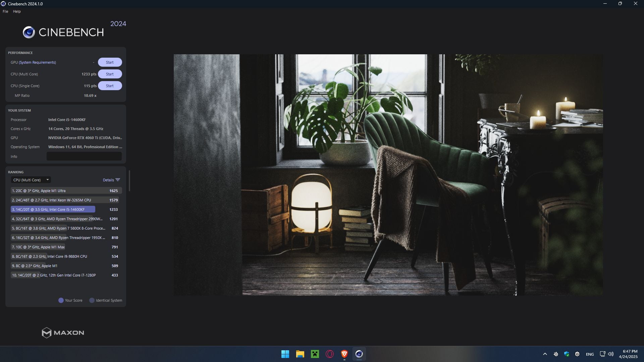Open the Help menu

(x=17, y=11)
